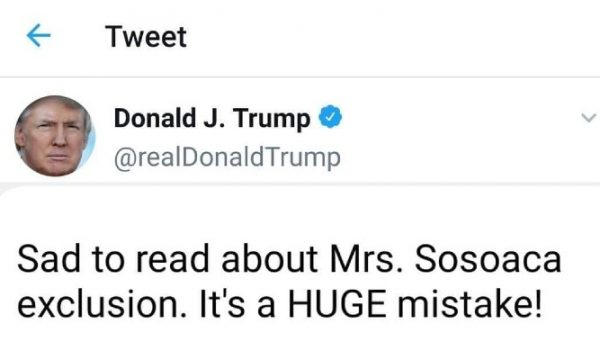This screenshot has height=360, width=600.
Task: Click the Tweet page title
Action: click(x=146, y=37)
